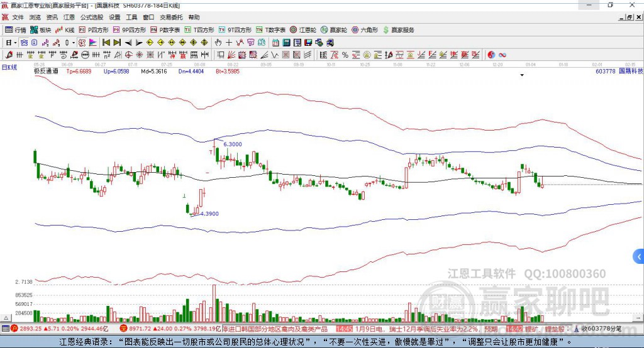Click the save floppy disk icon
The width and height of the screenshot is (644, 348).
point(308,43)
